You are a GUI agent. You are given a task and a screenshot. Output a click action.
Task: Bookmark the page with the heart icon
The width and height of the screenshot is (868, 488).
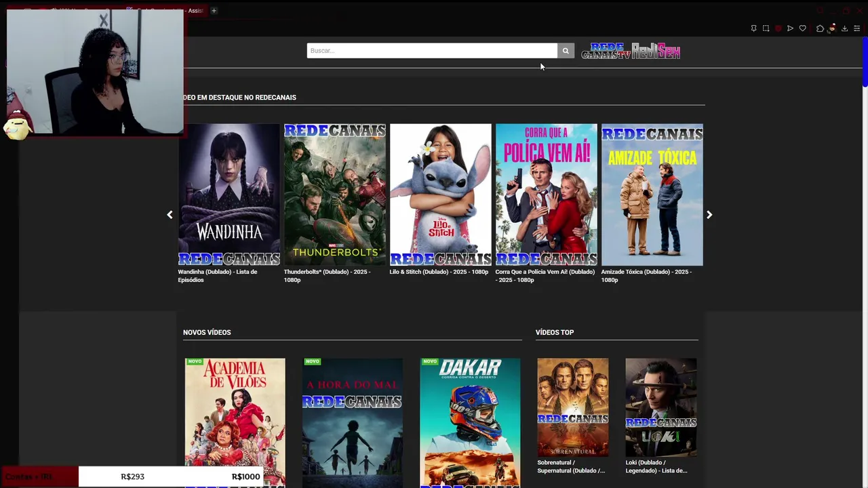point(802,28)
